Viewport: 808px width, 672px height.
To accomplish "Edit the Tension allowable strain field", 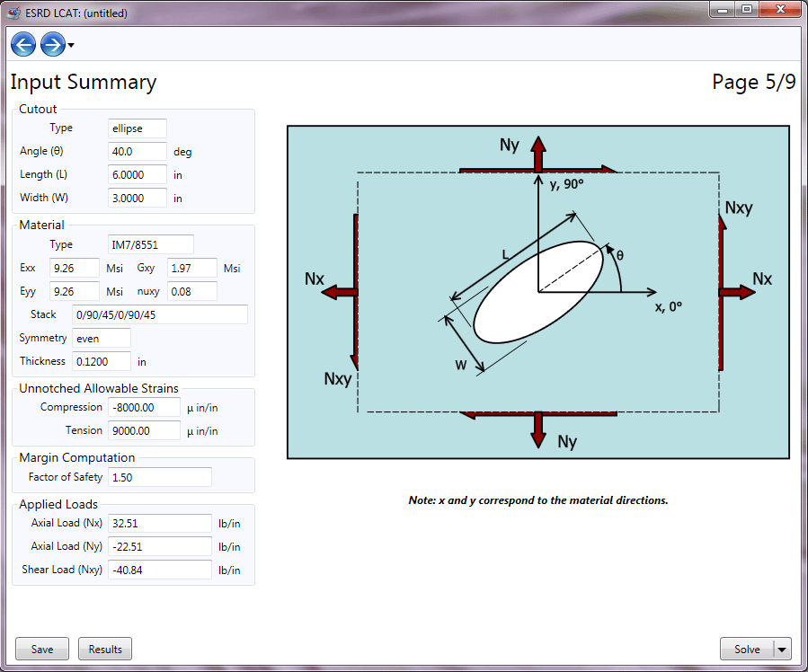I will (144, 430).
